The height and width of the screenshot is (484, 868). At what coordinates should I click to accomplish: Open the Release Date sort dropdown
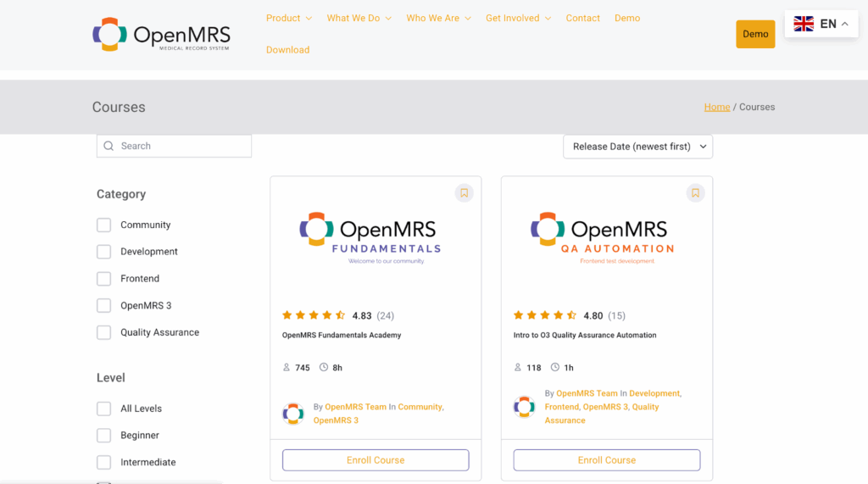[x=637, y=147]
